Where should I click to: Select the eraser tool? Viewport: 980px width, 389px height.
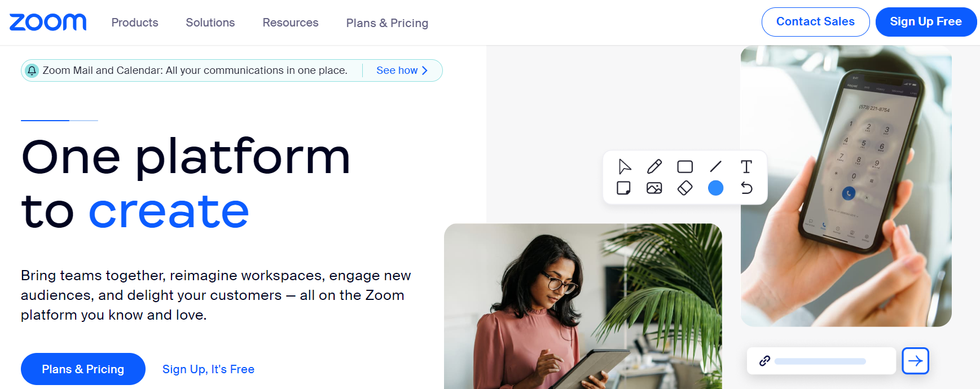(x=685, y=188)
